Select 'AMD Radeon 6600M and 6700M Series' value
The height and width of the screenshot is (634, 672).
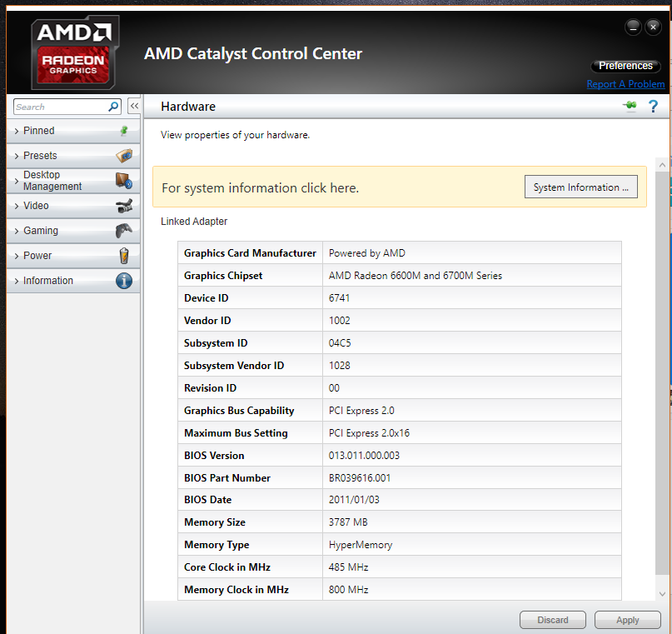tap(416, 276)
